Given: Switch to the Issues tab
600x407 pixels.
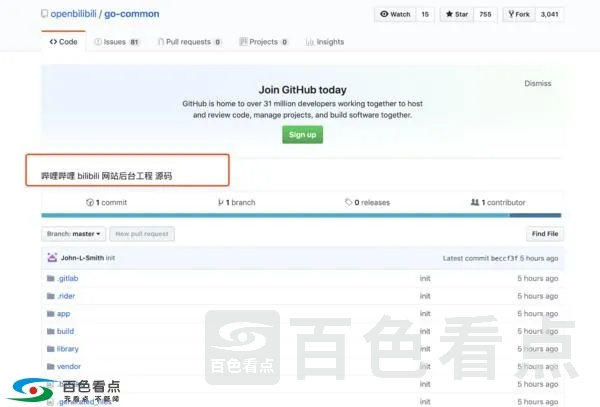Looking at the screenshot, I should point(116,42).
